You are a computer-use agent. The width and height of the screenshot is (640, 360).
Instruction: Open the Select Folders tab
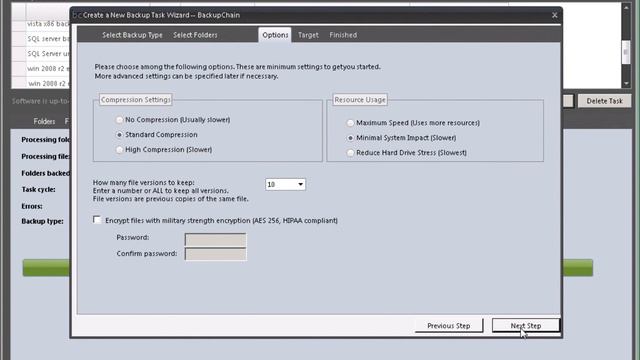click(195, 35)
